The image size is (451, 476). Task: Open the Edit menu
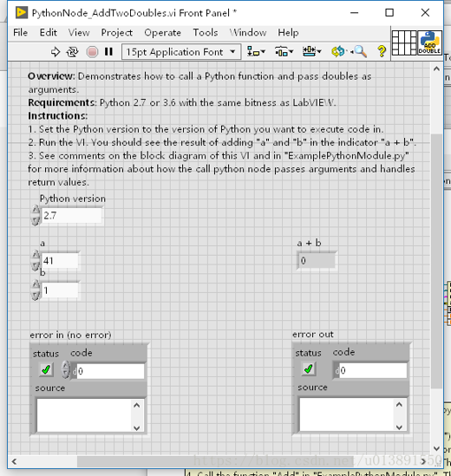coord(49,32)
